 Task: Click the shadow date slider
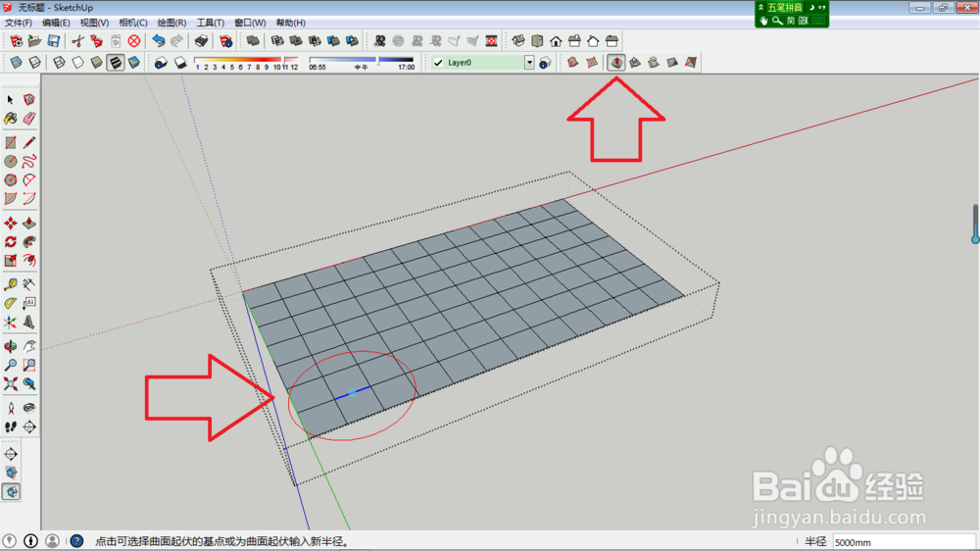click(x=246, y=60)
